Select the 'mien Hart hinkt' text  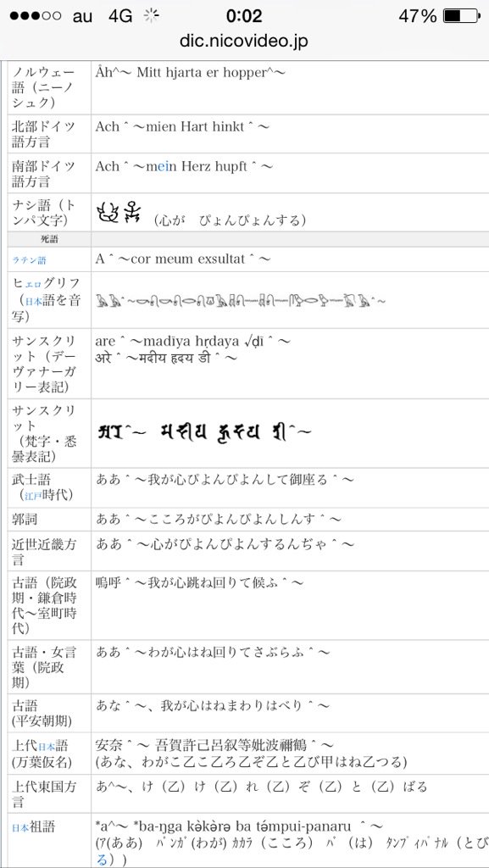tap(194, 127)
